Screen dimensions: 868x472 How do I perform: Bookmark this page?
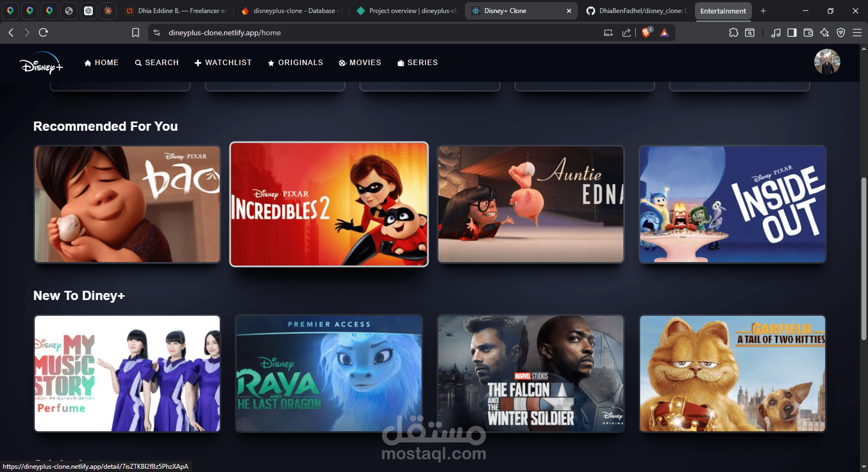tap(136, 33)
